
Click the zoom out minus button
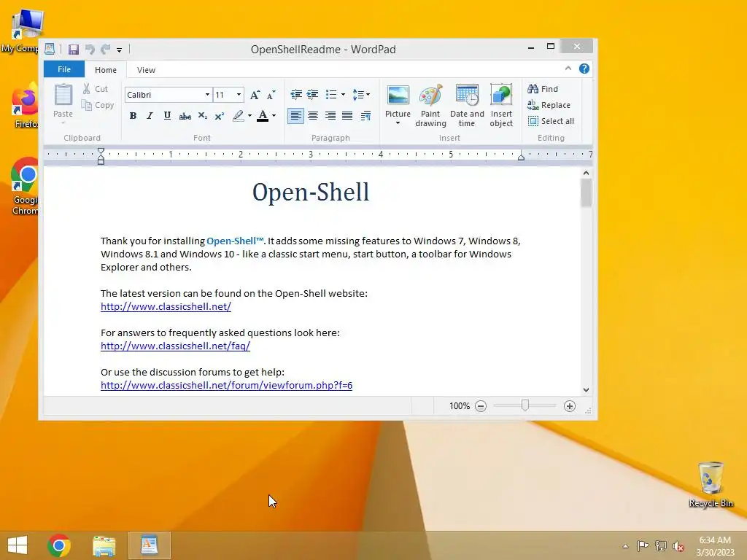[481, 406]
